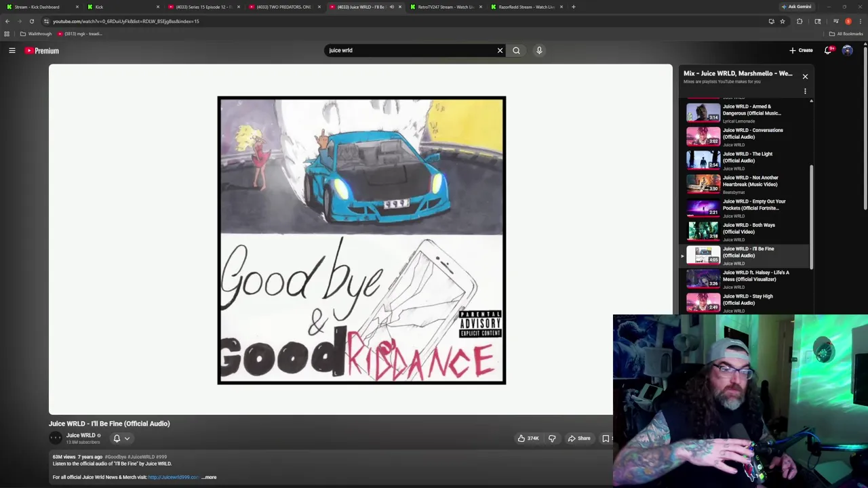Switch to RazorRedd Stream tab

point(526,7)
